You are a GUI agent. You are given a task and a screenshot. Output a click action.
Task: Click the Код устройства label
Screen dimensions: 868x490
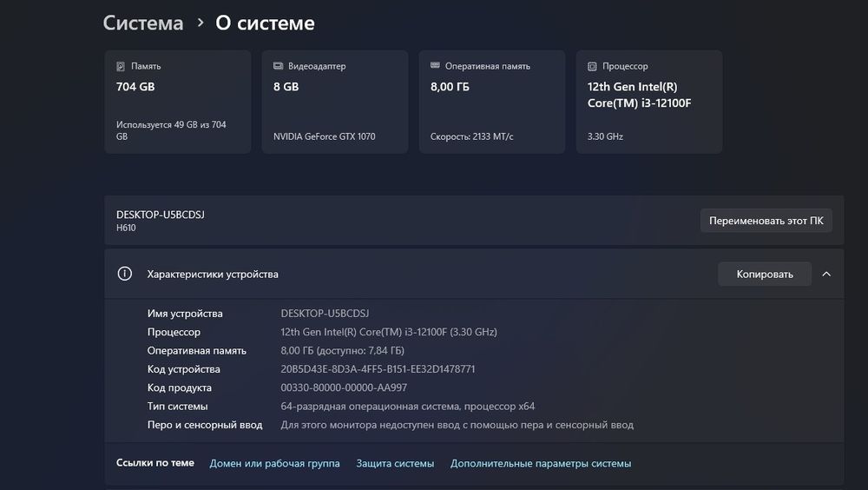pos(184,369)
